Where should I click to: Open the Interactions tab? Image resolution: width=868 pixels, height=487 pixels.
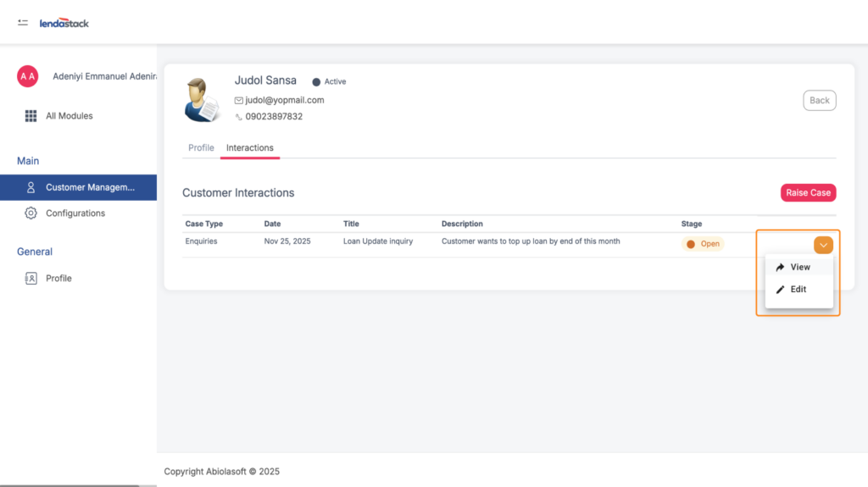tap(250, 147)
